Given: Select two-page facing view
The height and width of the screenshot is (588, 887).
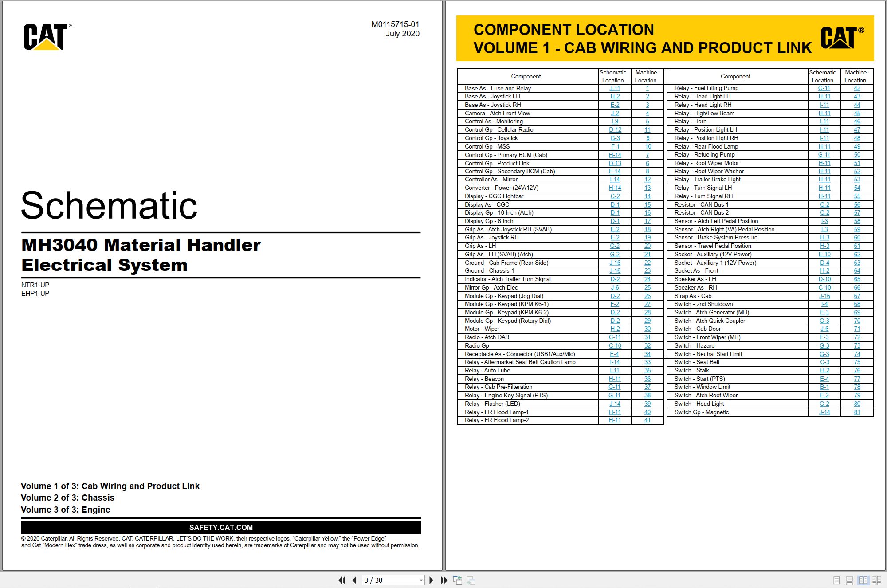Looking at the screenshot, I should pyautogui.click(x=863, y=580).
